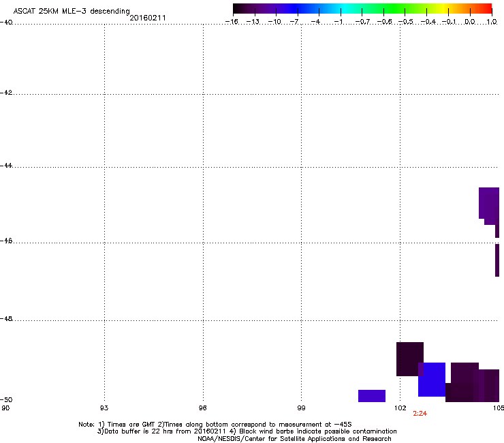
Task: Click the cyan section of the colorbar
Action: click(345, 9)
